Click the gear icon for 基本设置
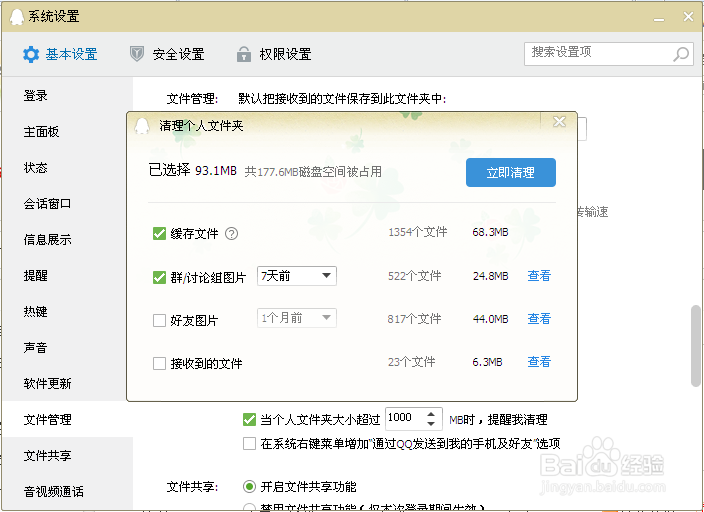Viewport: 704px width, 512px height. (x=31, y=54)
